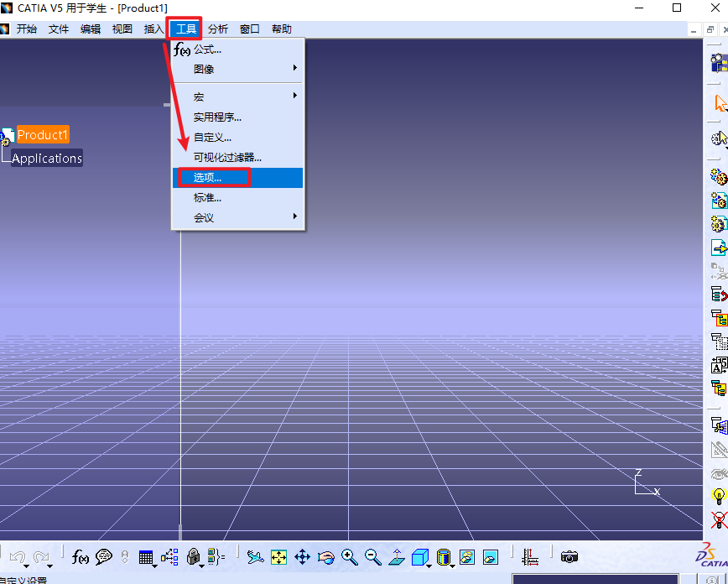Click the Normal View icon
This screenshot has width=728, height=584.
pos(397,556)
